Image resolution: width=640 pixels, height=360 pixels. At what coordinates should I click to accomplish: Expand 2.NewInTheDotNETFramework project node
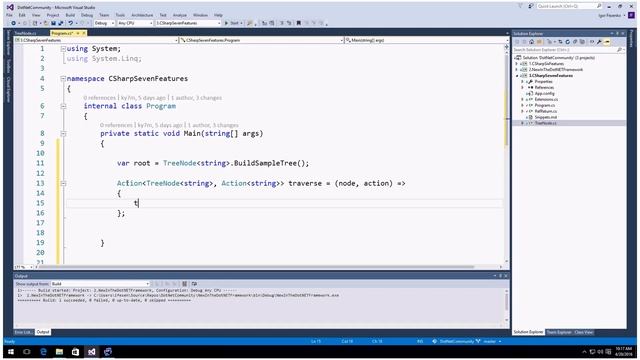click(x=517, y=70)
